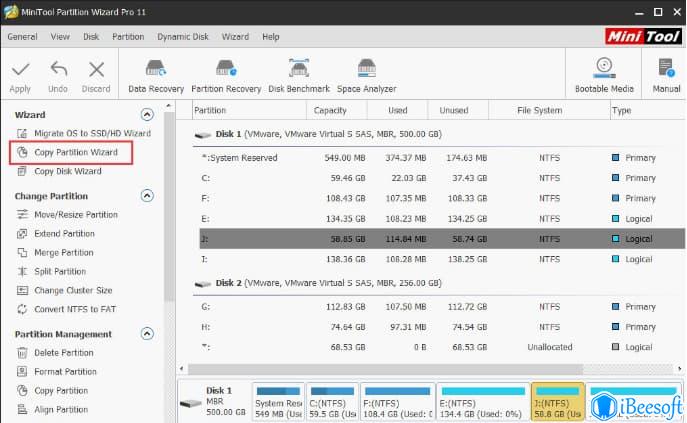
Task: Click Move/Resize Partition icon
Action: tap(22, 214)
